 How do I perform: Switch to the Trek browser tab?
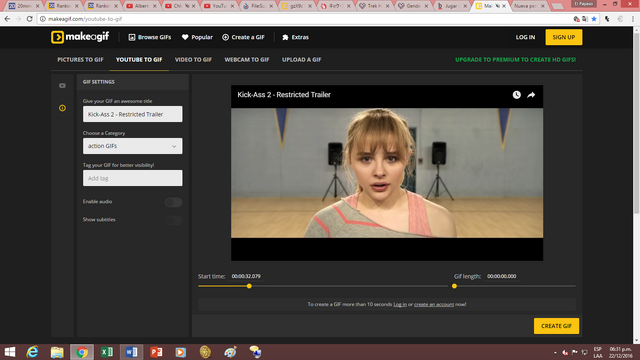[373, 6]
